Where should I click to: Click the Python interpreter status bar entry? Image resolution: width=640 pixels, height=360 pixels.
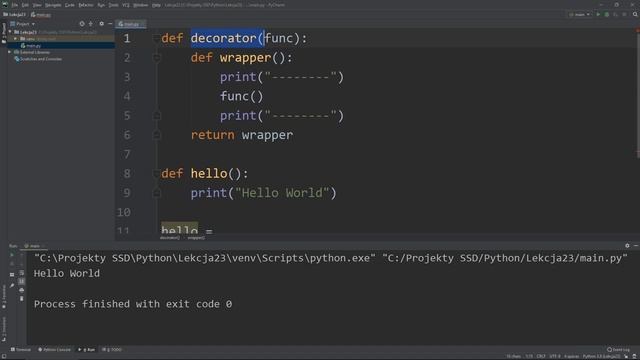pos(601,356)
